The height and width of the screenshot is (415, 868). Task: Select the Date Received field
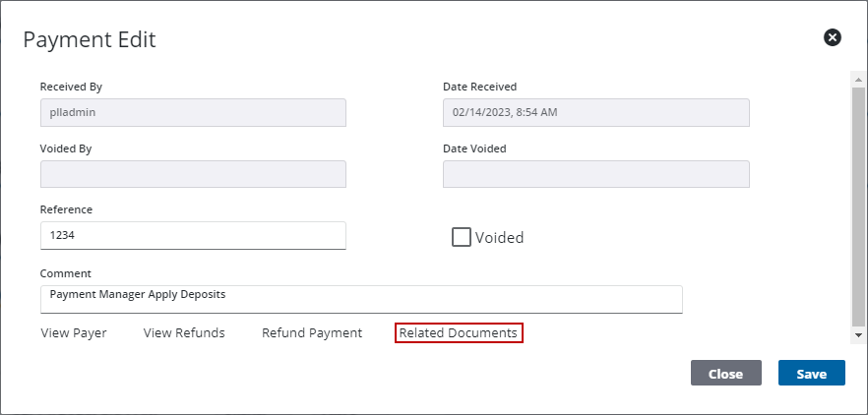[x=595, y=113]
